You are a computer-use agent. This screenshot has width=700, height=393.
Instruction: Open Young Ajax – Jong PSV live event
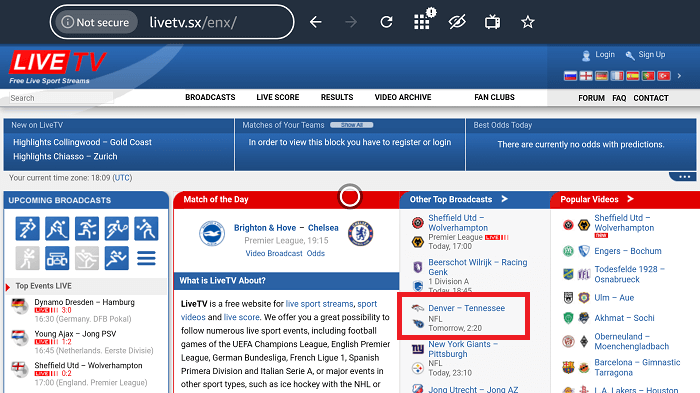coord(75,334)
